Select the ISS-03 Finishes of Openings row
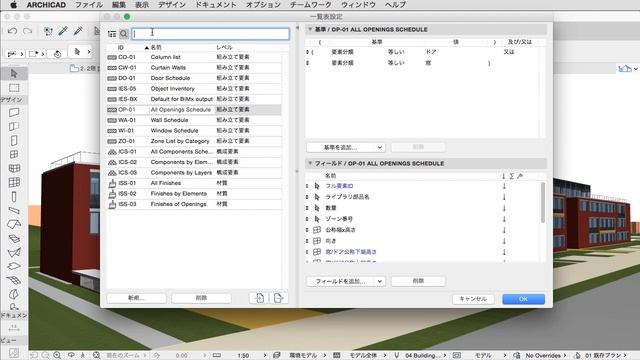Image resolution: width=640 pixels, height=360 pixels. coord(194,204)
